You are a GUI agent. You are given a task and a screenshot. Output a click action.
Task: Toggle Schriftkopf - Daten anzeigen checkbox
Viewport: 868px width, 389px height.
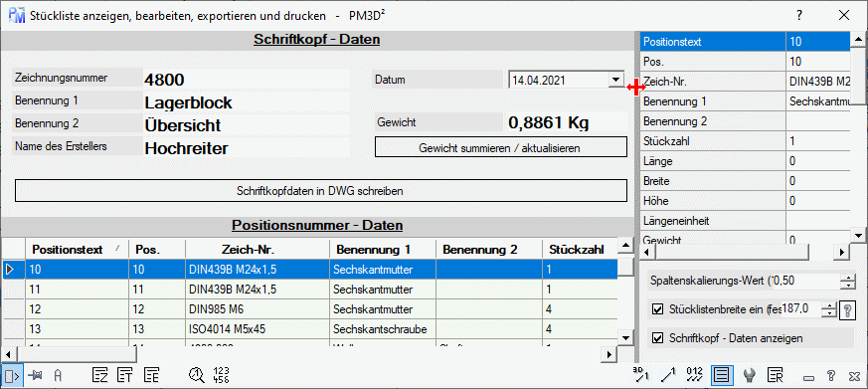click(657, 337)
